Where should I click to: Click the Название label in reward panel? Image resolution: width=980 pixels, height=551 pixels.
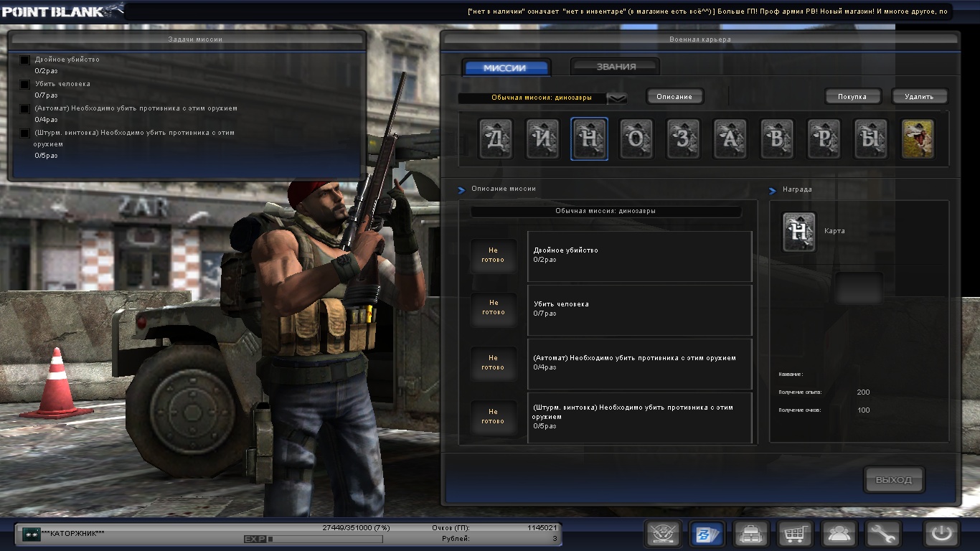tap(791, 375)
